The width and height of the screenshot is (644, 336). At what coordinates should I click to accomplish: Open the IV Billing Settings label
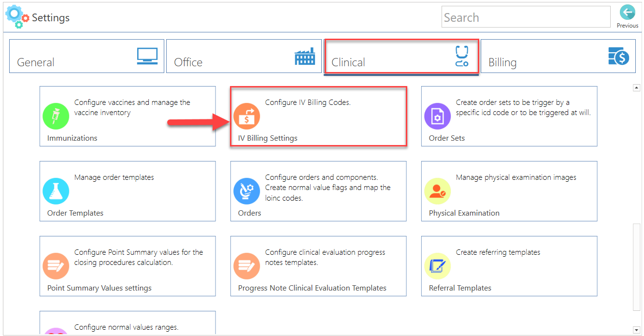tap(268, 138)
